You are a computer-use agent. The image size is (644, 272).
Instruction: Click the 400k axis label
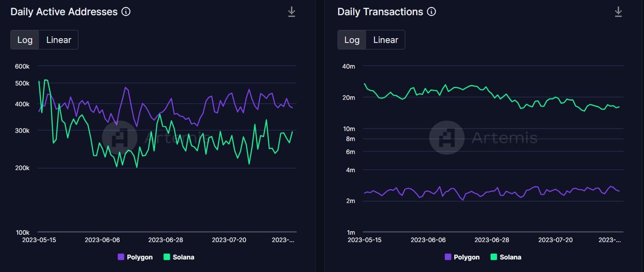22,104
